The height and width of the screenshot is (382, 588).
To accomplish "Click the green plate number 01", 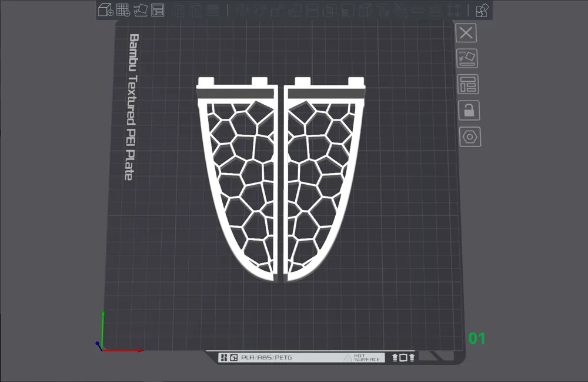I will click(477, 338).
